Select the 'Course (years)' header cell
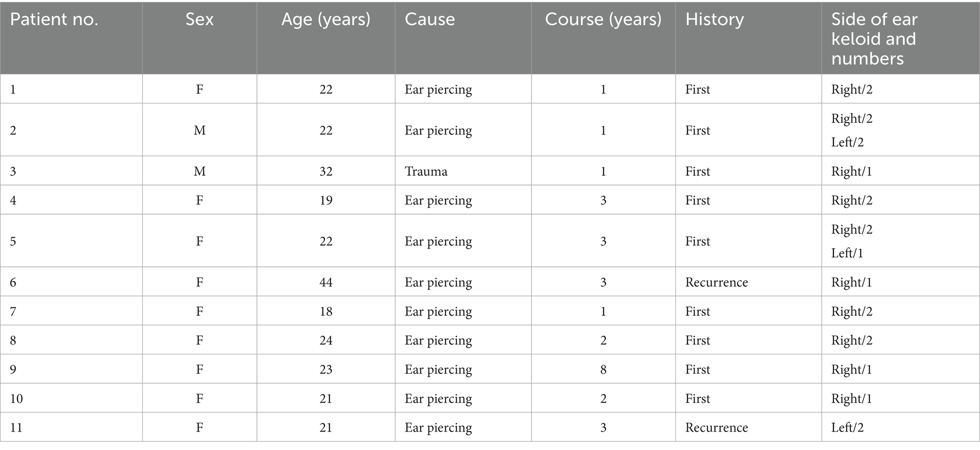This screenshot has height=450, width=980. pyautogui.click(x=603, y=20)
